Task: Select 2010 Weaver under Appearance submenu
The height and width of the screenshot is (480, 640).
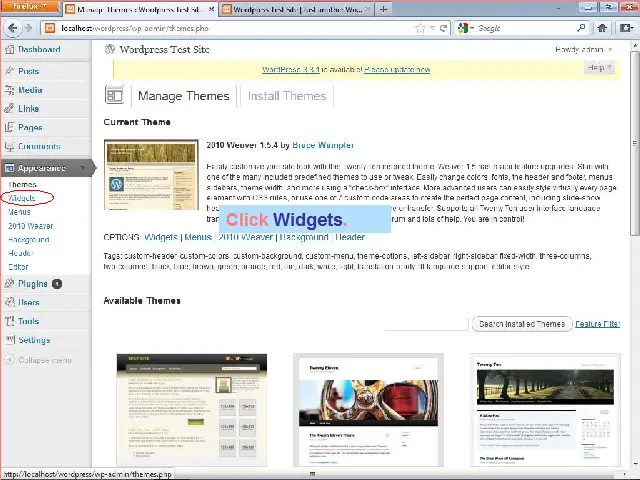Action: (31, 226)
